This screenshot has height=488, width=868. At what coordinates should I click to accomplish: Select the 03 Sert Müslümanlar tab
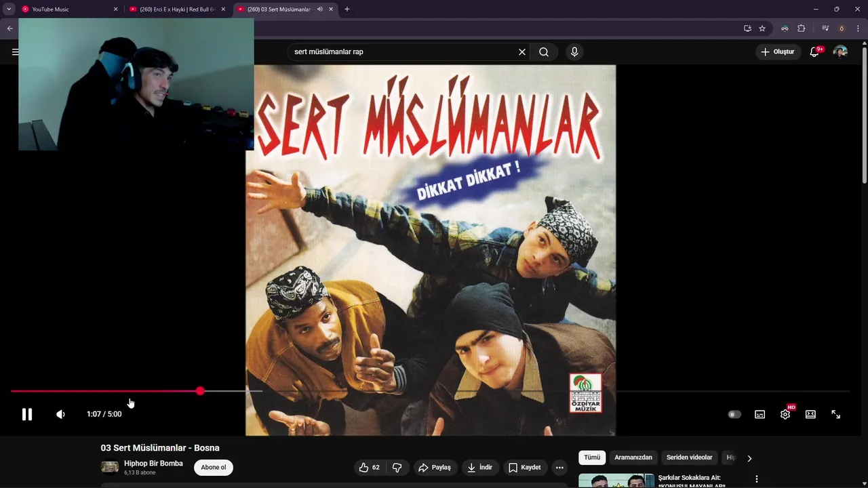(x=279, y=9)
